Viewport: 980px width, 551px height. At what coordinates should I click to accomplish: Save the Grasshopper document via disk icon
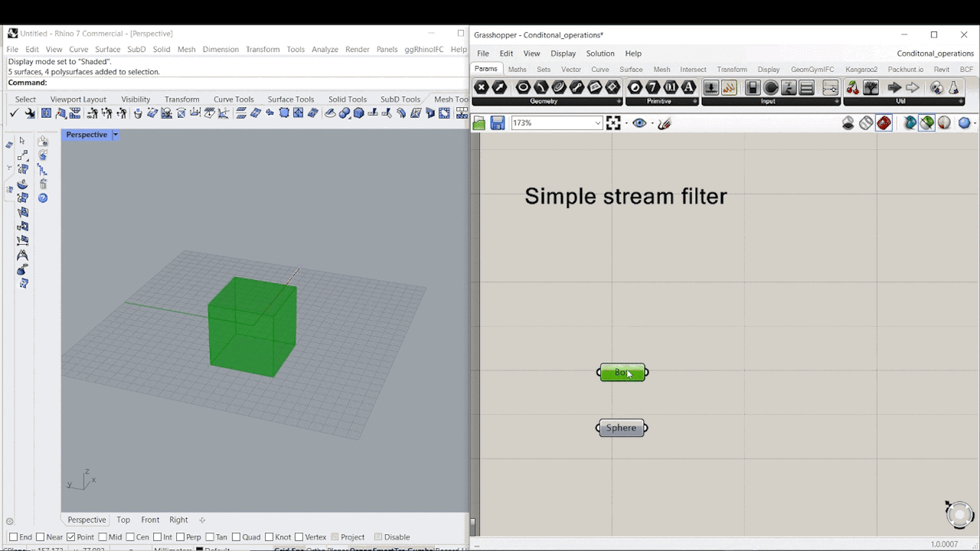pos(498,123)
